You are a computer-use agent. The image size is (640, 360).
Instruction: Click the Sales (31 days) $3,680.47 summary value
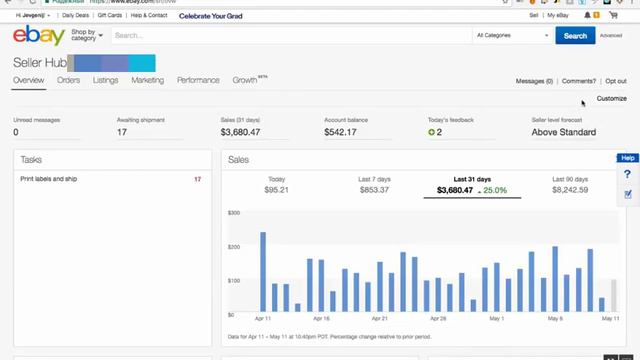click(x=240, y=132)
